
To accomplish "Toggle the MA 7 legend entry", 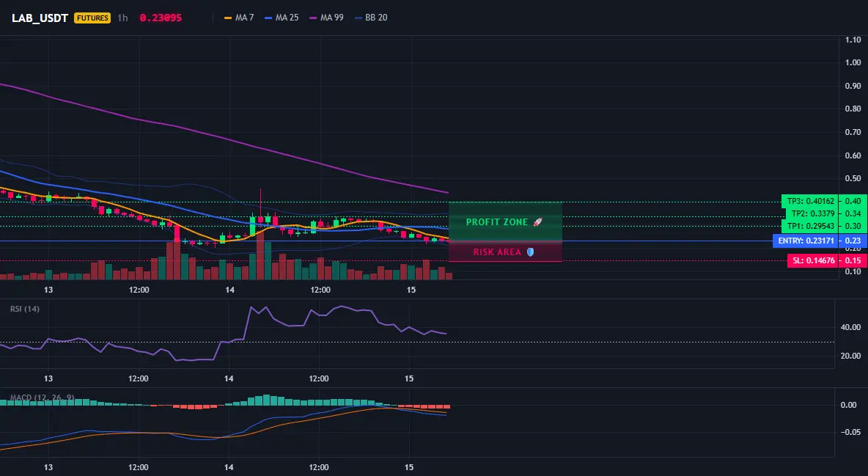I will coord(238,18).
